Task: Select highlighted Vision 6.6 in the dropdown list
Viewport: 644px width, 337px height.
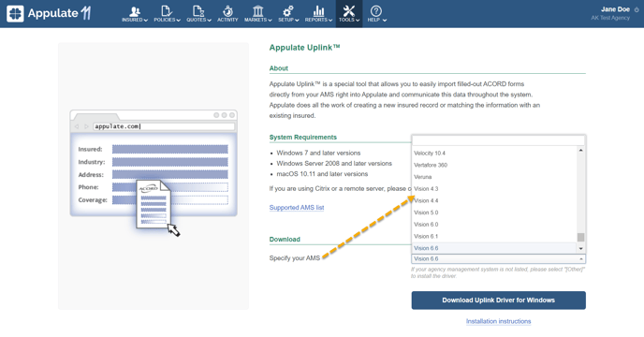Action: [494, 248]
